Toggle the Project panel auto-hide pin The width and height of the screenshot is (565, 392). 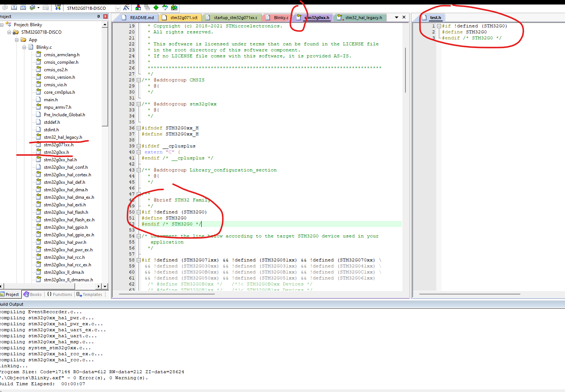tap(99, 17)
